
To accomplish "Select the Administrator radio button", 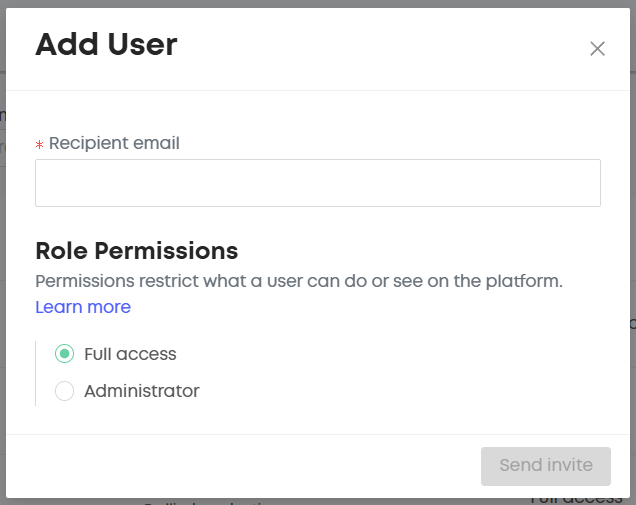I will 64,391.
